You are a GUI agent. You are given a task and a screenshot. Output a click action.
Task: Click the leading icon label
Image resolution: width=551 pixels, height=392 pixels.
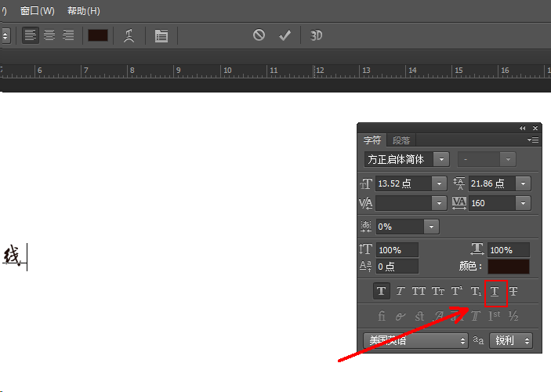point(459,183)
